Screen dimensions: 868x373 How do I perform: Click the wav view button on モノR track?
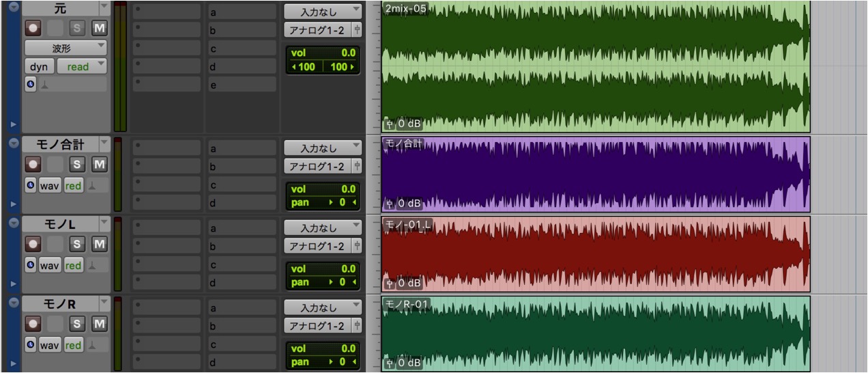pyautogui.click(x=50, y=345)
